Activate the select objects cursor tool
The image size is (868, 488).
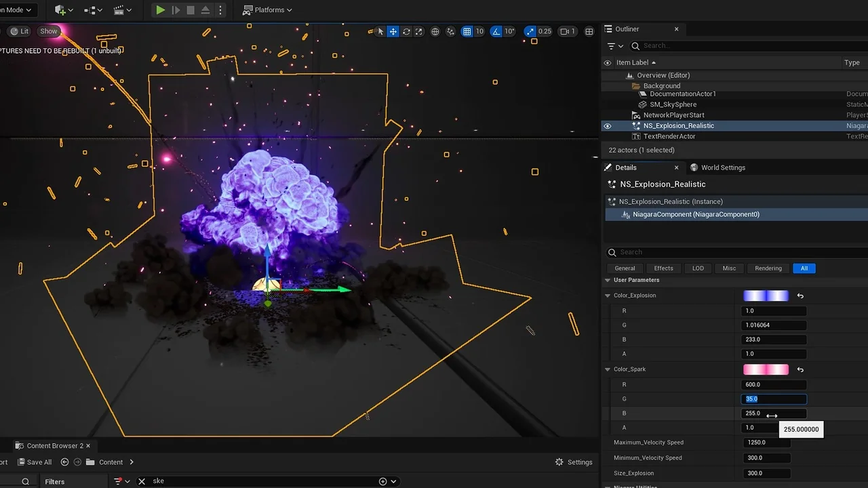[380, 32]
